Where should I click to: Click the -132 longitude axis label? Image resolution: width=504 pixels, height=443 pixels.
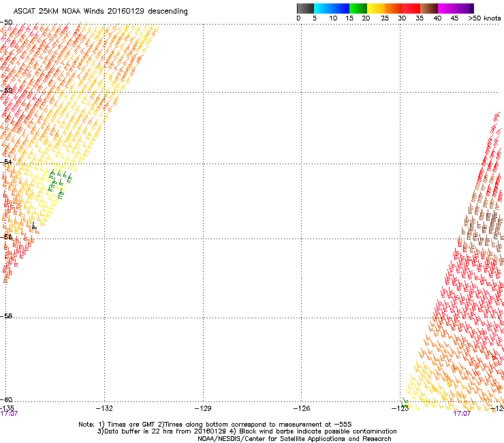(104, 408)
